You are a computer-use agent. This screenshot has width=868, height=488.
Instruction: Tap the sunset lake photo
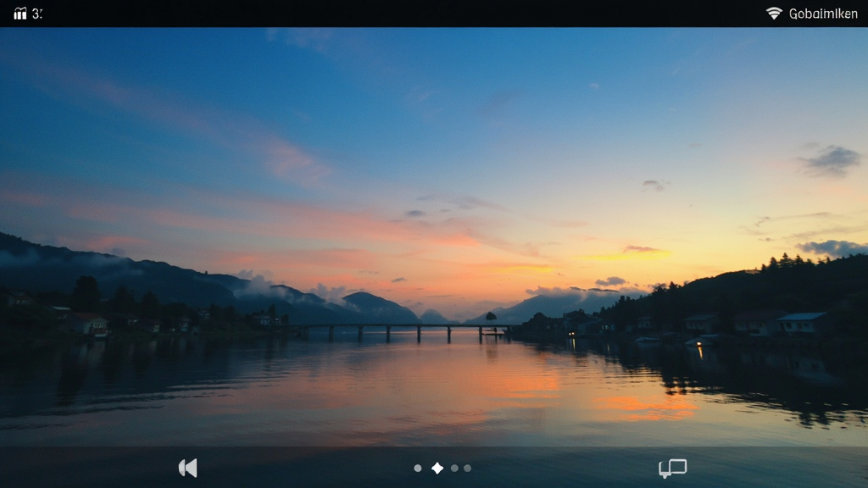point(434,237)
